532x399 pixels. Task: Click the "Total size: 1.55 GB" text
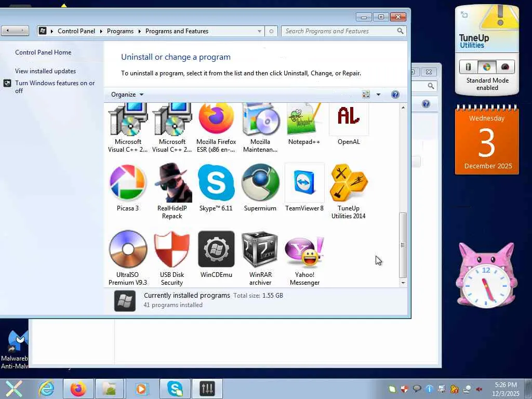(258, 296)
